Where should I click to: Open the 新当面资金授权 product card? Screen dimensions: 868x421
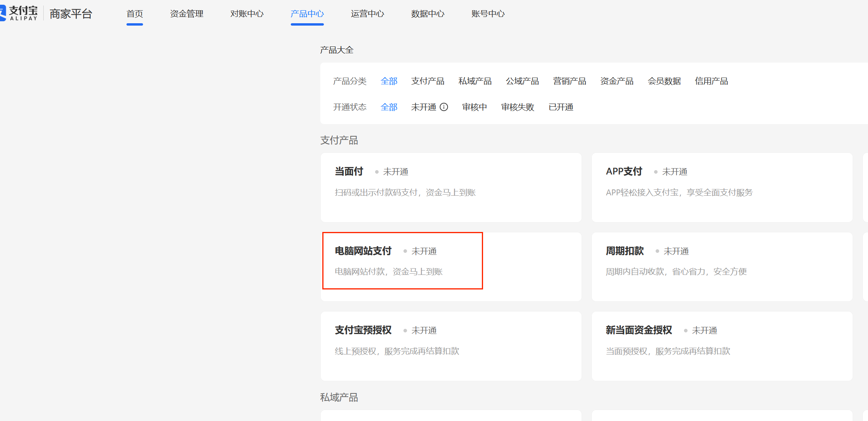pyautogui.click(x=722, y=346)
